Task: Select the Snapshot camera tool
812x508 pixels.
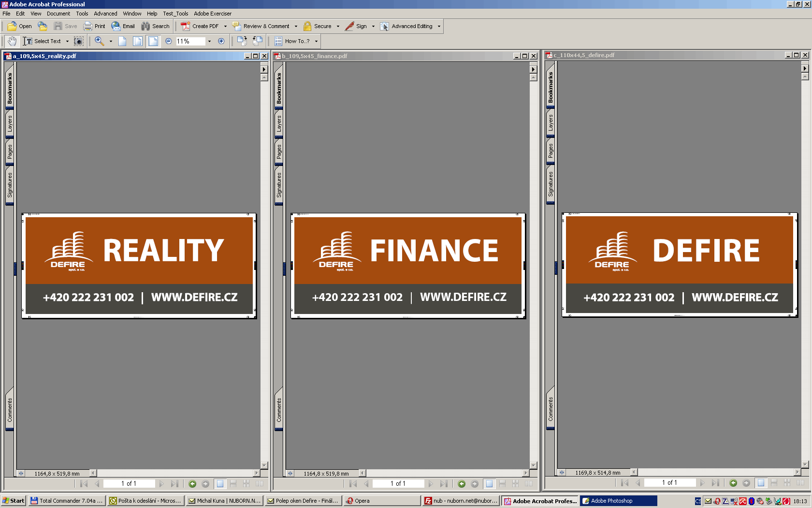Action: click(79, 41)
